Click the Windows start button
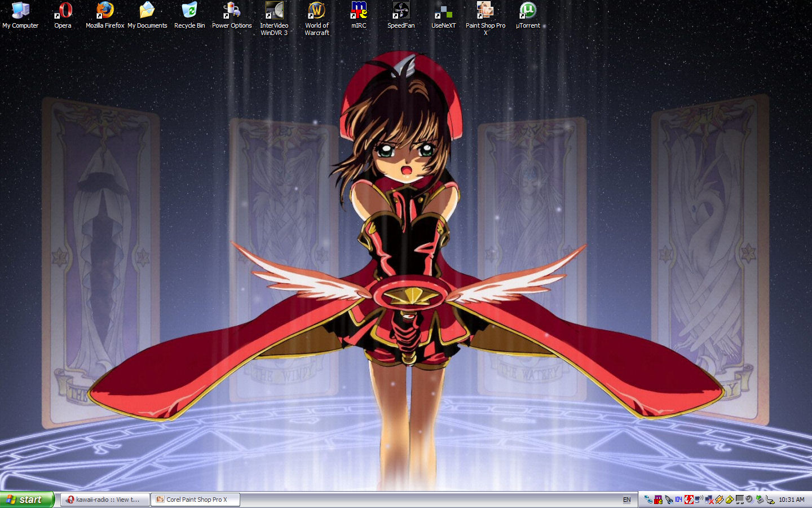The image size is (812, 508). [x=27, y=500]
